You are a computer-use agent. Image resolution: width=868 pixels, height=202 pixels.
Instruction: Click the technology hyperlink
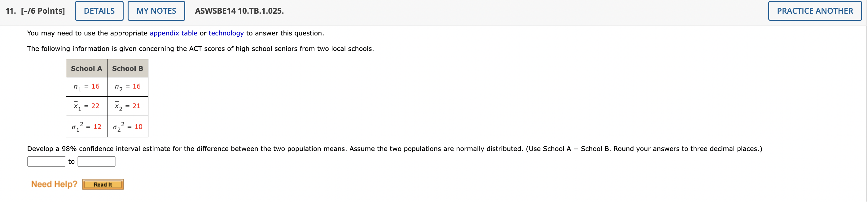click(x=226, y=33)
